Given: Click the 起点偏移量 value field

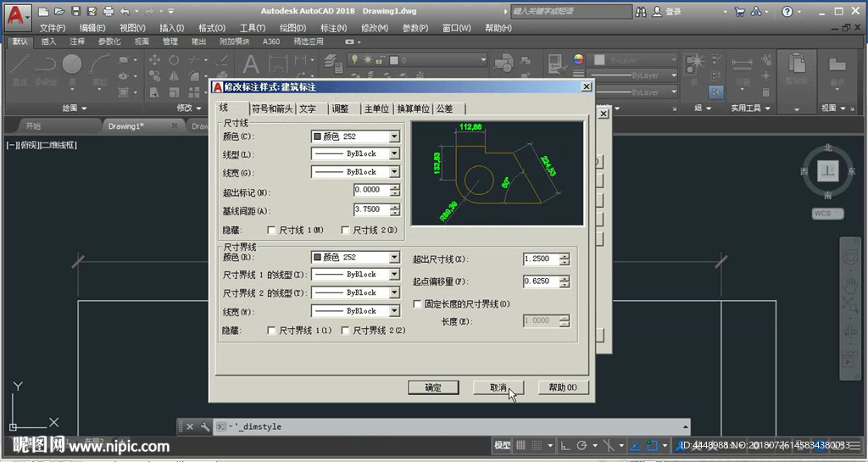Looking at the screenshot, I should pos(540,281).
